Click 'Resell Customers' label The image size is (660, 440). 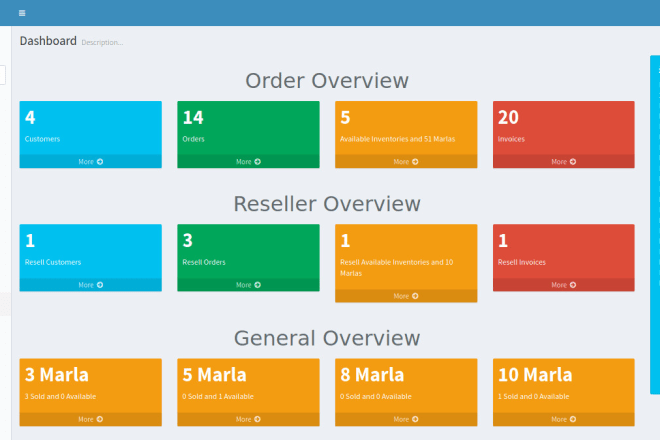click(x=53, y=262)
